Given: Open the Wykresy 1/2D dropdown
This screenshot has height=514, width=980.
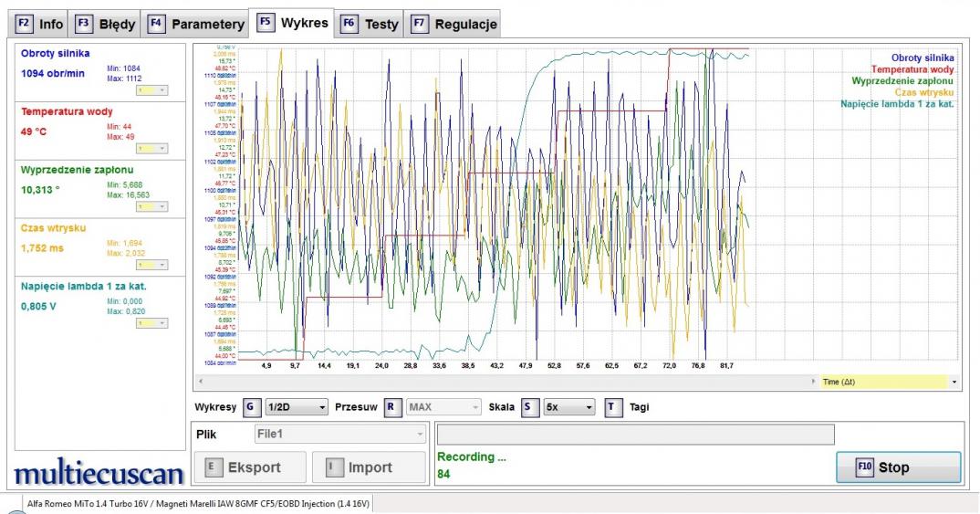Looking at the screenshot, I should click(296, 407).
